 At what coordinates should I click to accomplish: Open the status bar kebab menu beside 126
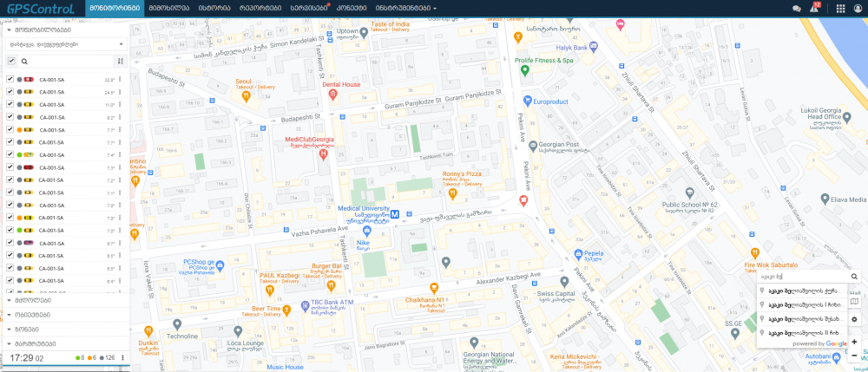122,357
